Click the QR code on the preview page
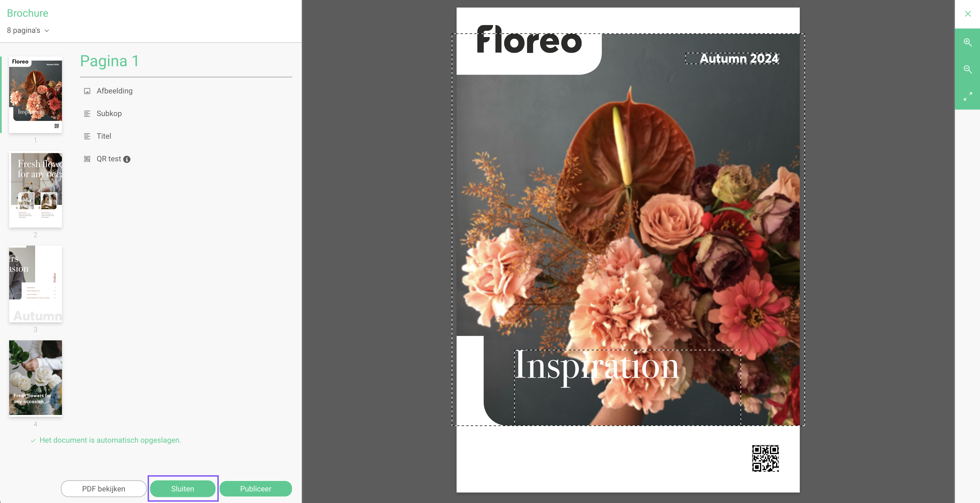The height and width of the screenshot is (503, 980). [x=765, y=458]
